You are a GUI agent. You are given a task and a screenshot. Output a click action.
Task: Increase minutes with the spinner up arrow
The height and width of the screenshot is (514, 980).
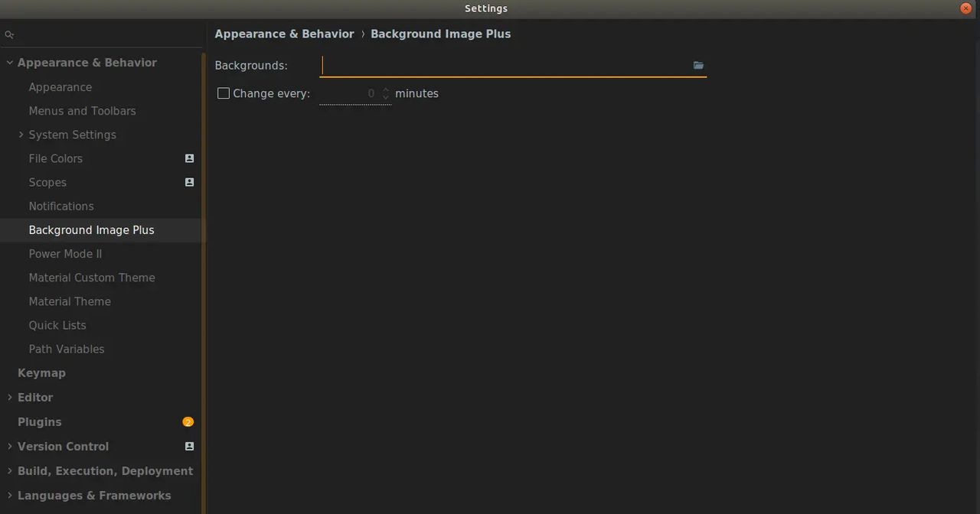[386, 89]
